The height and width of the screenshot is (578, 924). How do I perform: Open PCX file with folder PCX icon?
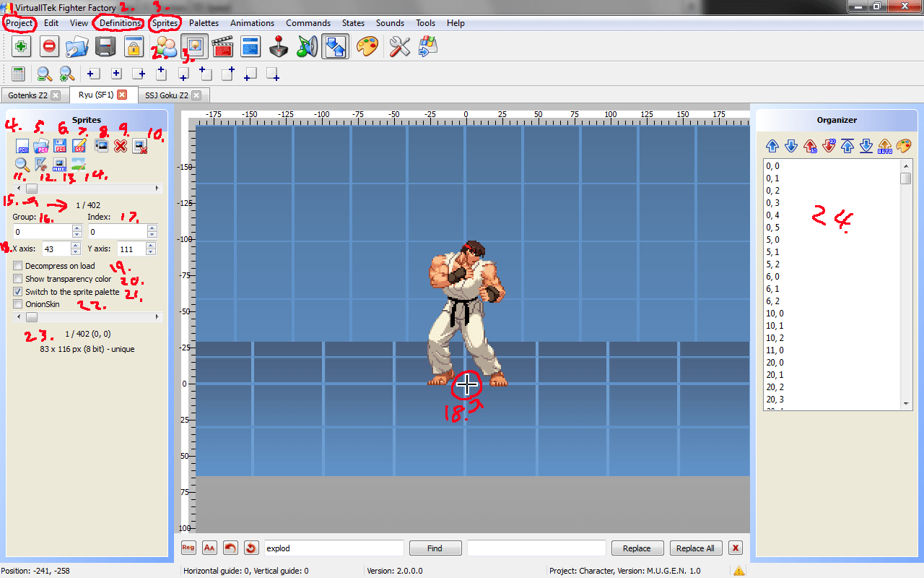[x=40, y=145]
